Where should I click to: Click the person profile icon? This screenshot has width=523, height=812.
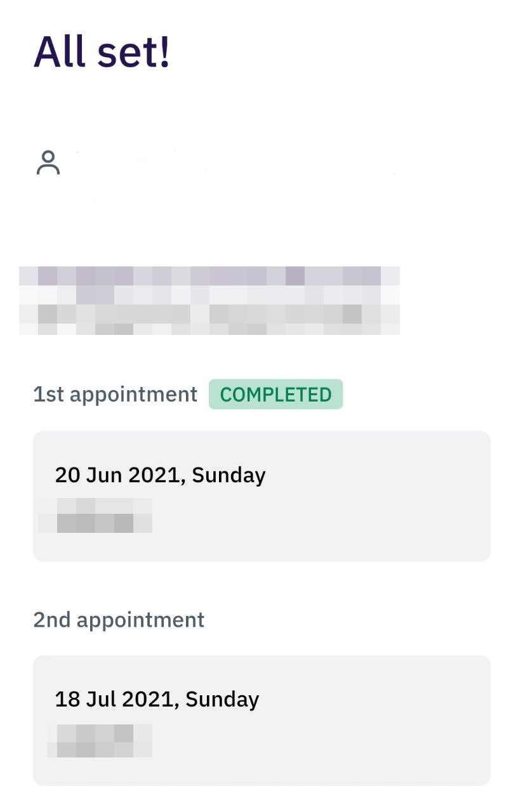coord(48,162)
